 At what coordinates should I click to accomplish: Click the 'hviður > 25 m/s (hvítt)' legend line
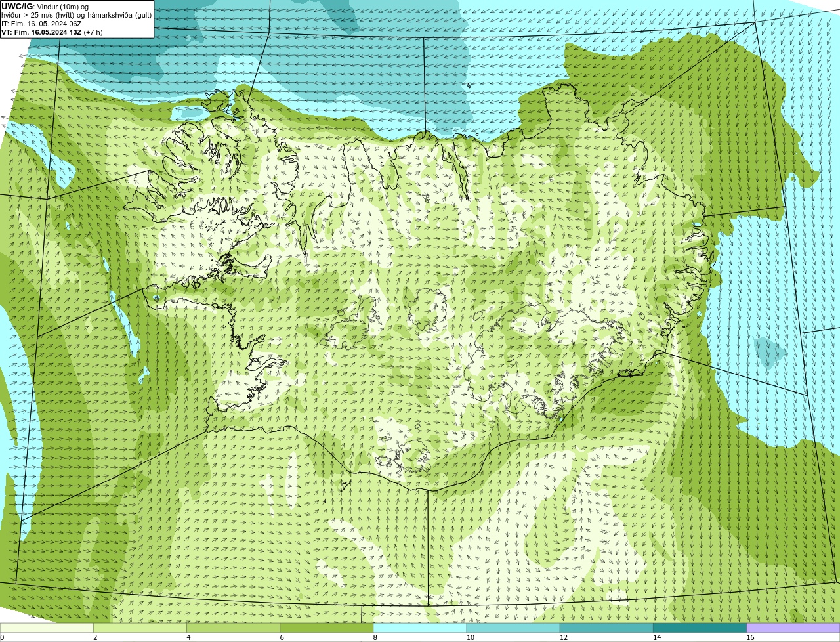(76, 15)
